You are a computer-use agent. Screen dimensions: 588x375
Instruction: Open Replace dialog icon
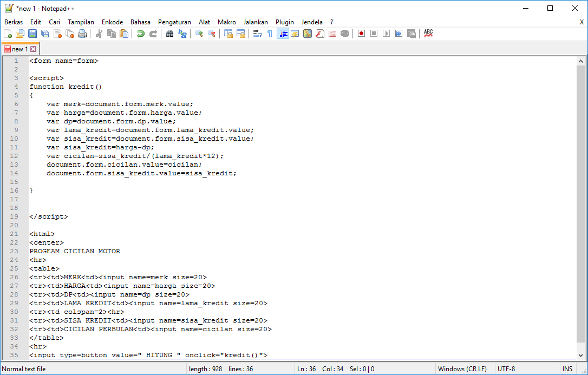coord(182,34)
